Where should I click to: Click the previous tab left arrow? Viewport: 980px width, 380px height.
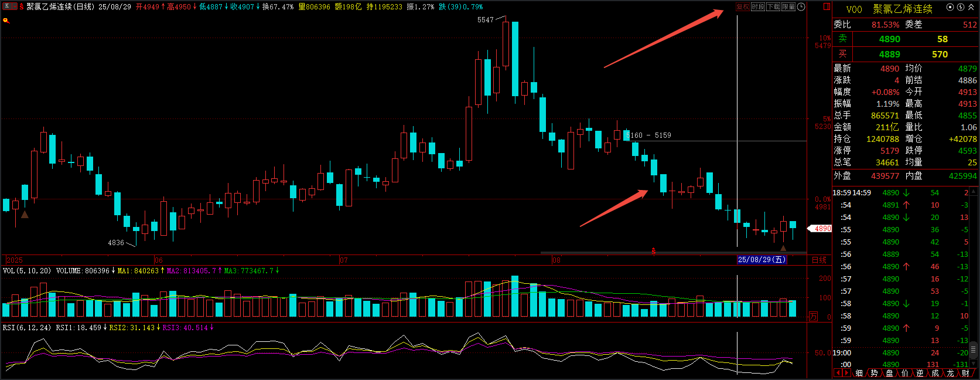838,373
